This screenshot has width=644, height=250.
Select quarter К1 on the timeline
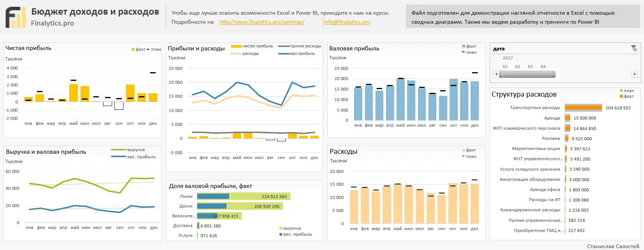click(505, 67)
